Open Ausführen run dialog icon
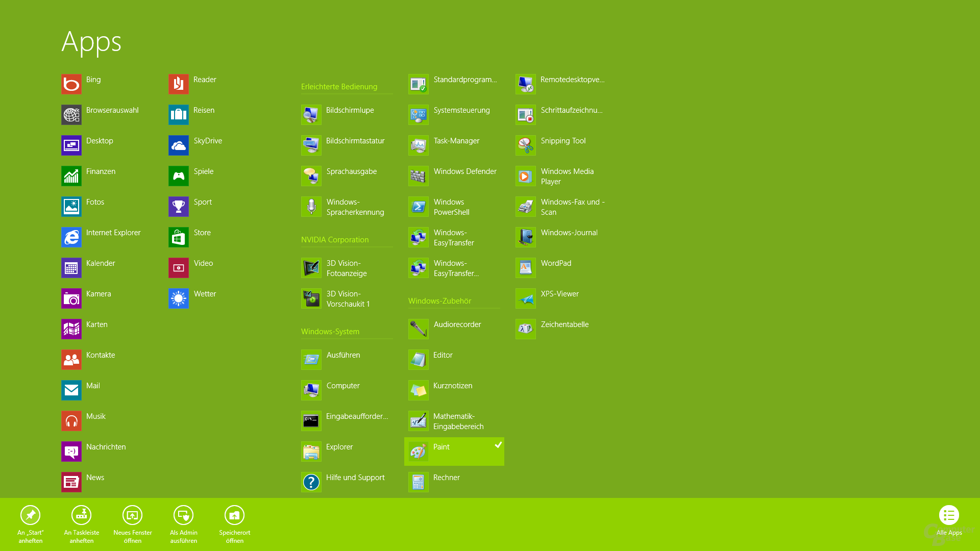 click(x=311, y=360)
